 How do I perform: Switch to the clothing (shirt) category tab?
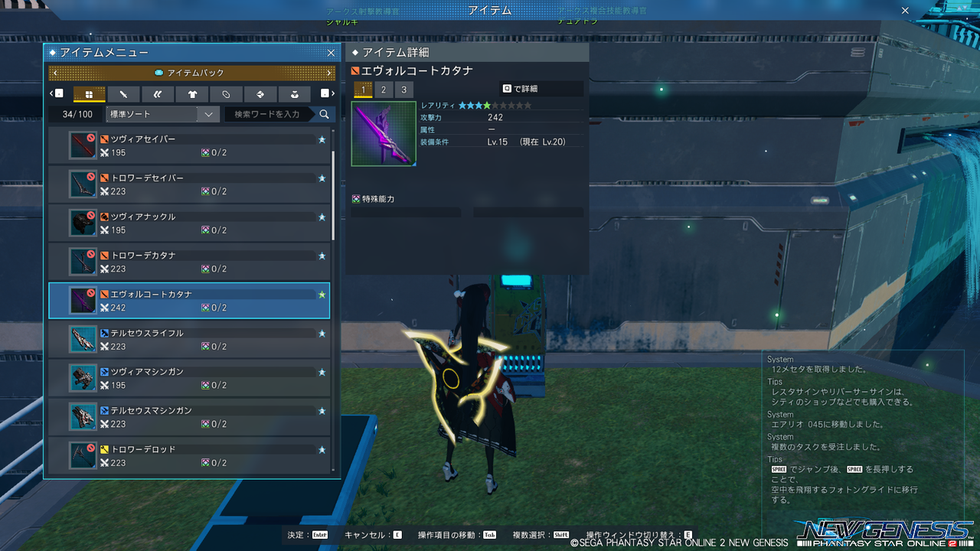(x=191, y=94)
